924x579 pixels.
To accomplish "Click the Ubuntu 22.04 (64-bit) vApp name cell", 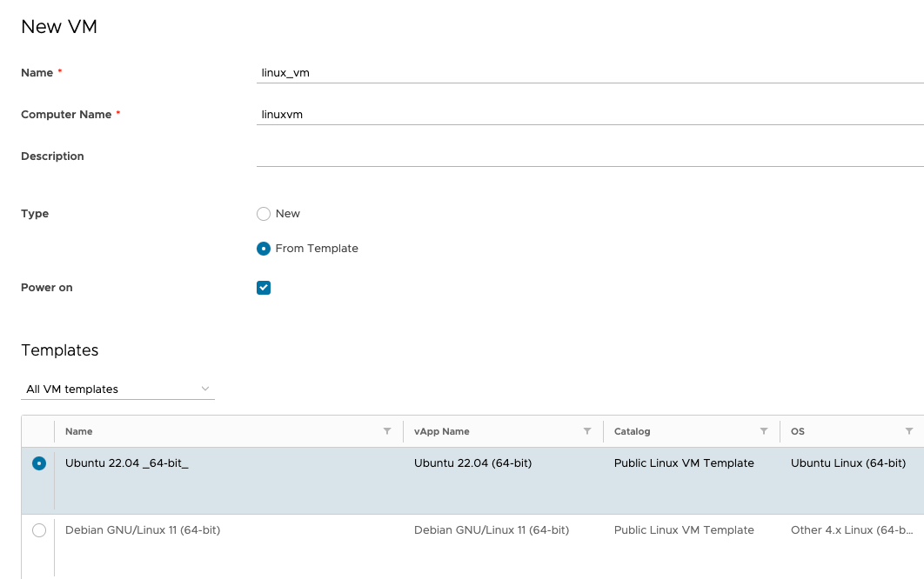I will point(472,463).
